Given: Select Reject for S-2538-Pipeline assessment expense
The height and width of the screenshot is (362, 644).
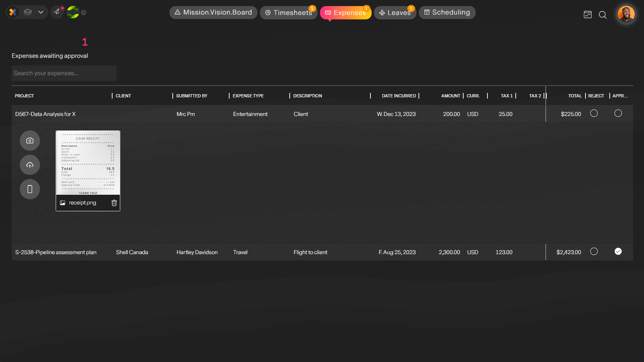Looking at the screenshot, I should point(594,251).
